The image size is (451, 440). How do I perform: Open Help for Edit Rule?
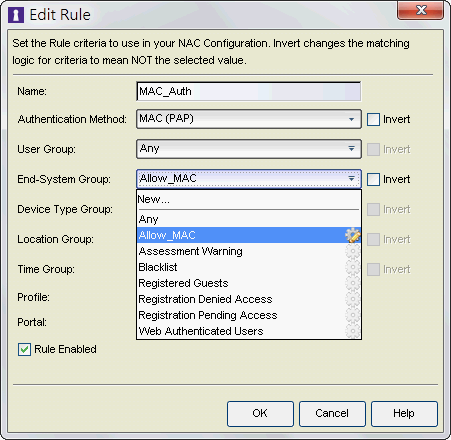(x=404, y=414)
